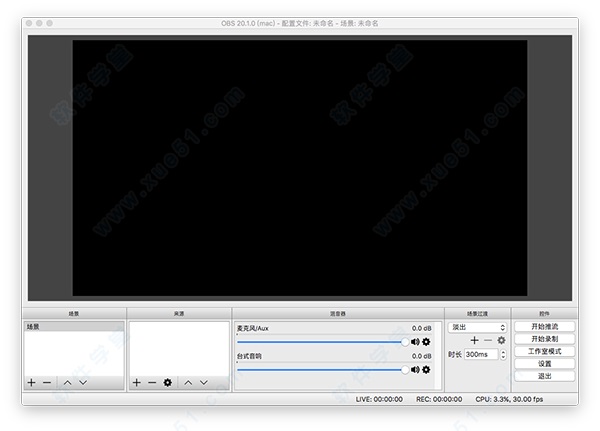Remove the selected scene with minus icon
Viewport: 600px width, 431px height.
pos(46,382)
